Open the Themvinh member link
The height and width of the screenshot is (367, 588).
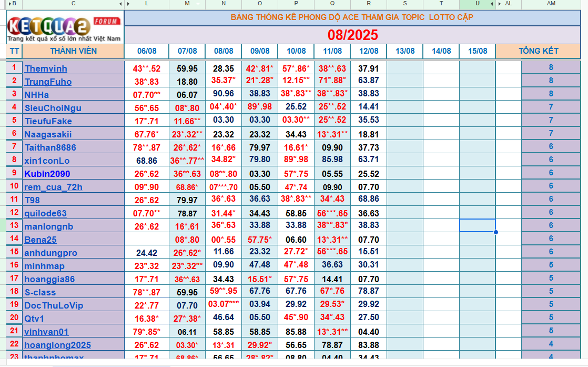coord(46,68)
